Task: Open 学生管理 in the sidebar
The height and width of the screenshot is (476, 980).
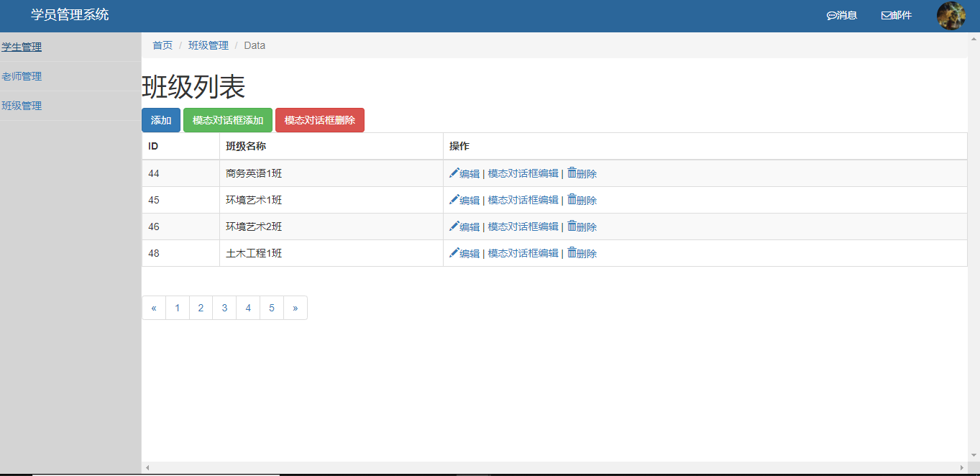Action: [22, 47]
